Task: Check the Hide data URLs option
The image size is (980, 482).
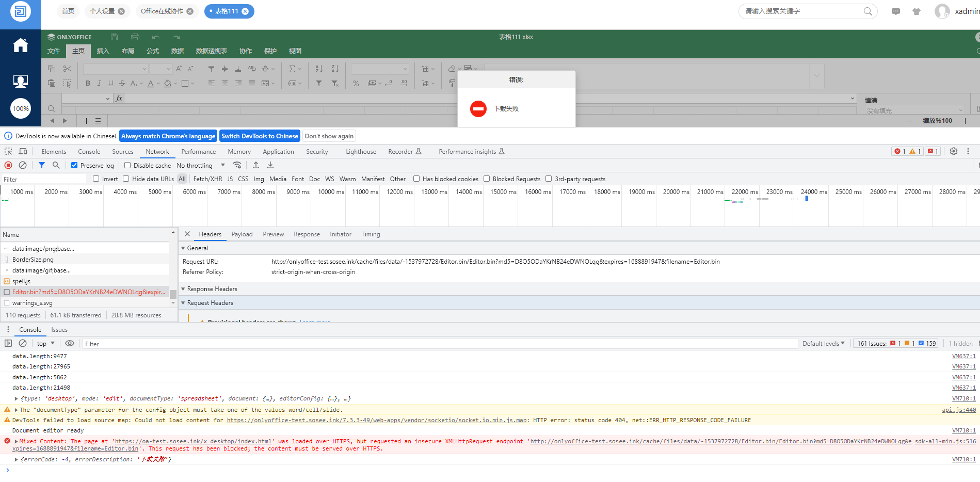Action: tap(126, 179)
